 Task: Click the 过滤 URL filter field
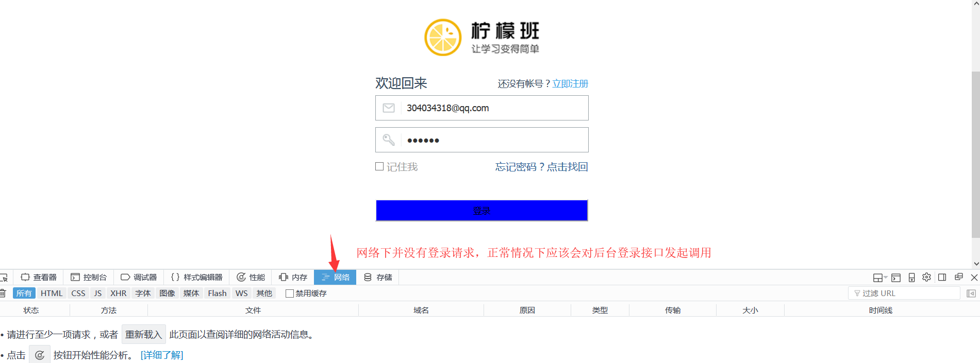click(904, 293)
